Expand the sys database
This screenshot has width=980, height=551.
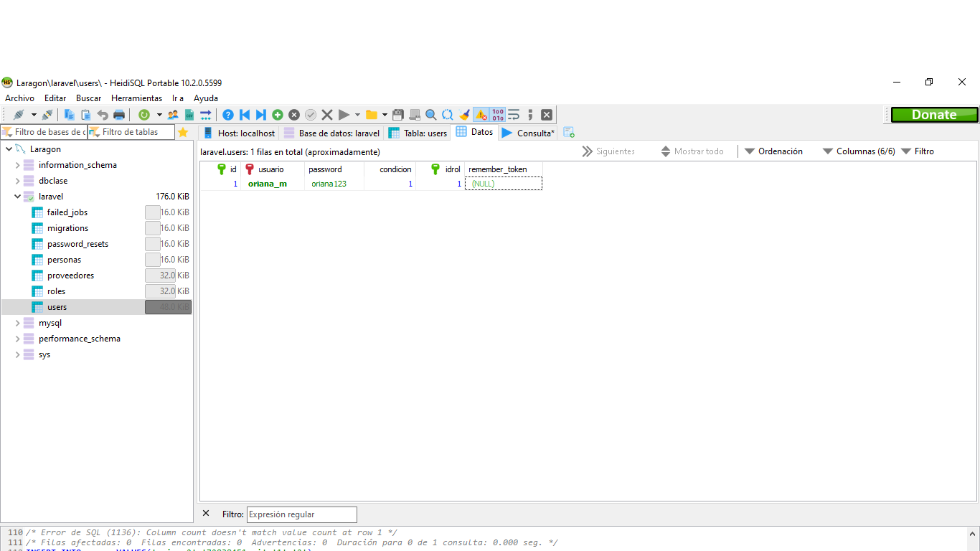(x=18, y=354)
